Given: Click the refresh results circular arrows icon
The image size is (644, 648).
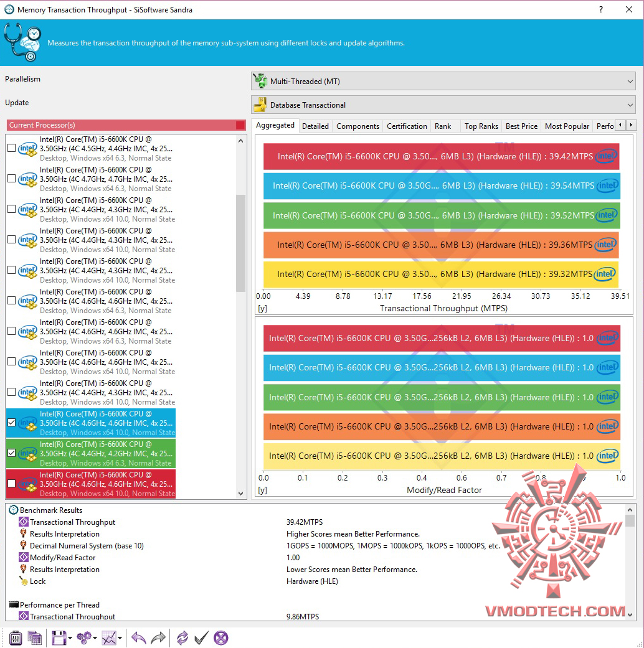Looking at the screenshot, I should [182, 638].
